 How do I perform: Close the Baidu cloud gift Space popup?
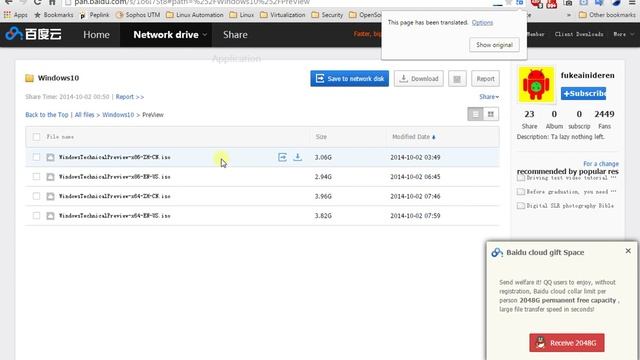tap(628, 251)
